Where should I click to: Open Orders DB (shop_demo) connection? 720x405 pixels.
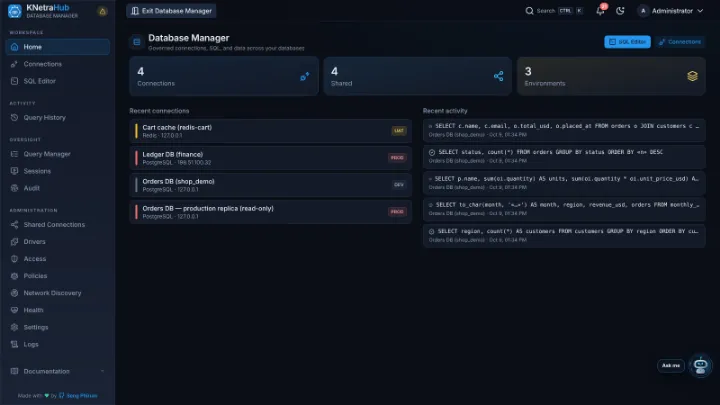click(270, 185)
